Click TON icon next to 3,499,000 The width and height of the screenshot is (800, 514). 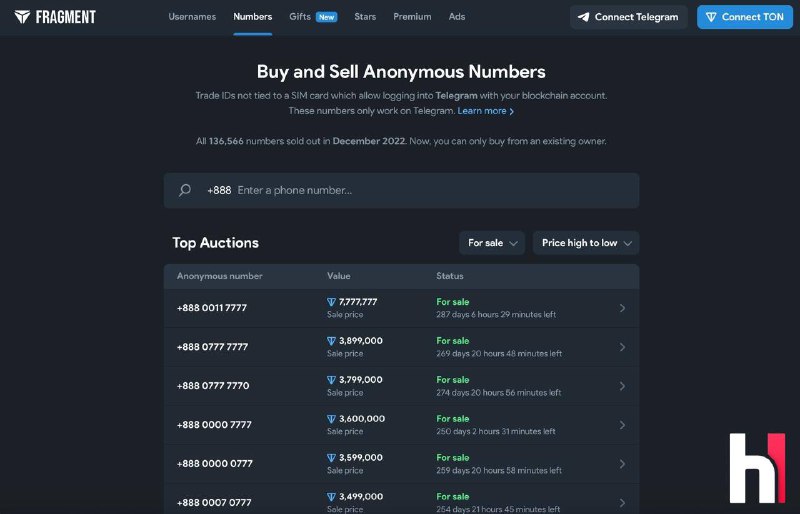click(x=331, y=497)
